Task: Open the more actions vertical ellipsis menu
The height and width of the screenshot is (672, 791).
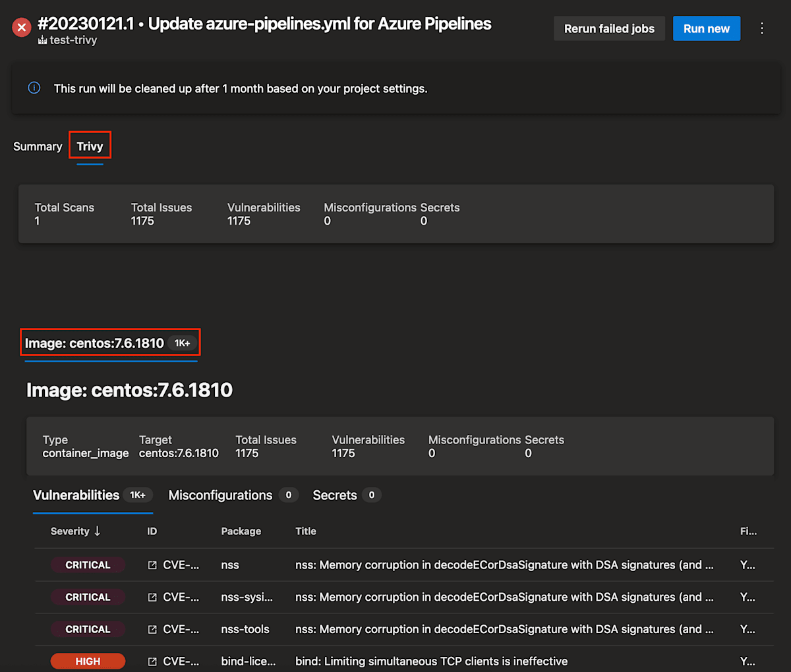Action: [762, 28]
